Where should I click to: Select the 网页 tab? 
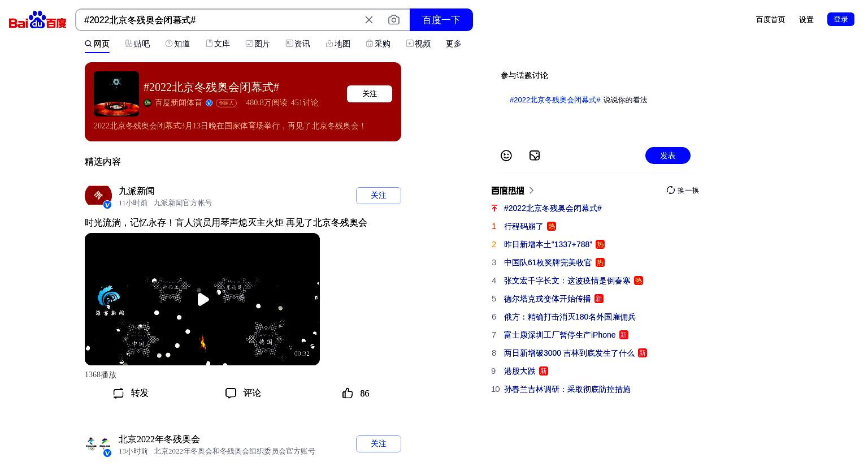(x=97, y=44)
